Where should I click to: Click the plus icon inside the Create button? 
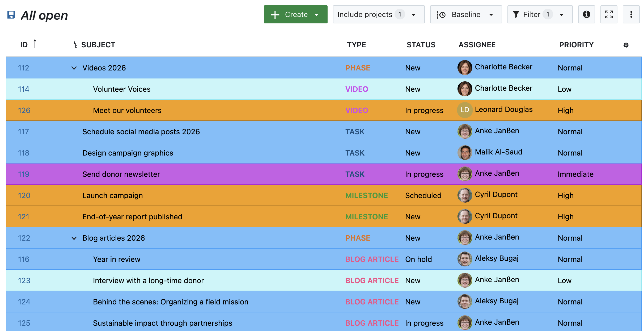coord(275,15)
